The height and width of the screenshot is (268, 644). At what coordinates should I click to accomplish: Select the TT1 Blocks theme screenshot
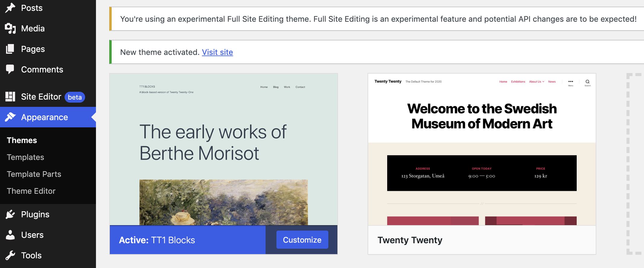(x=224, y=149)
